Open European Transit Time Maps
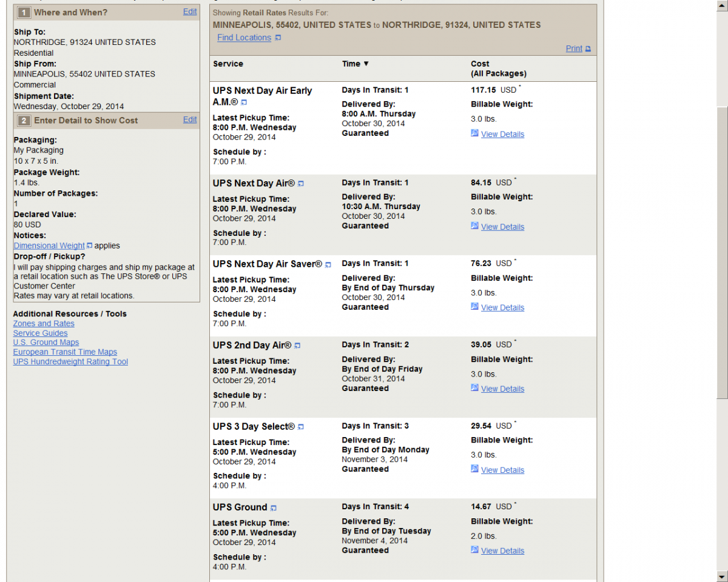The image size is (728, 582). 65,352
